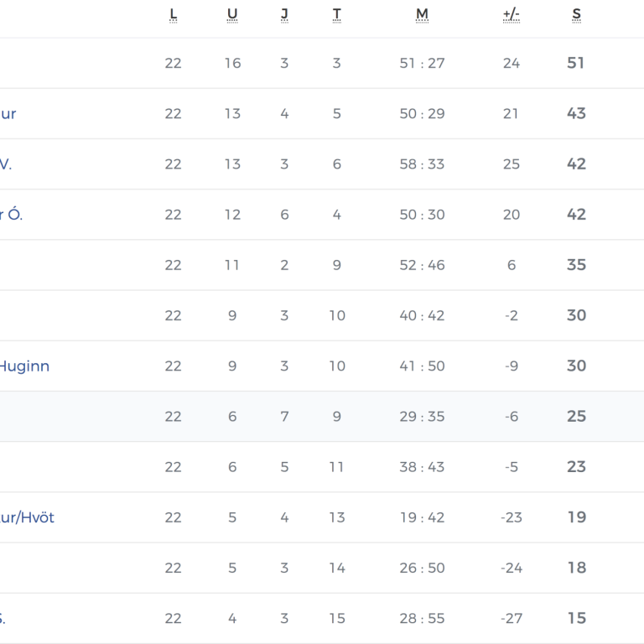Click the highlighted row's 29 : 35 score
Image resolution: width=644 pixels, height=644 pixels.
(x=422, y=417)
